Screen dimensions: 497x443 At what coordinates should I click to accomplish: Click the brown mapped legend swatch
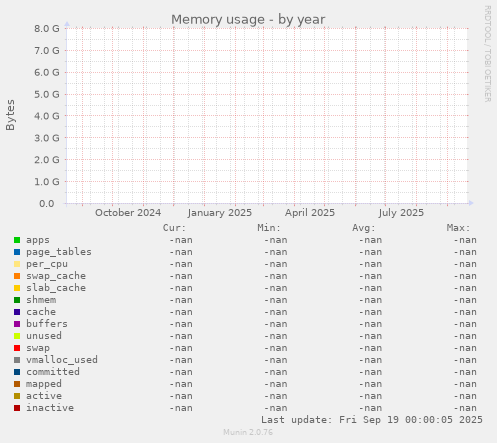17,384
